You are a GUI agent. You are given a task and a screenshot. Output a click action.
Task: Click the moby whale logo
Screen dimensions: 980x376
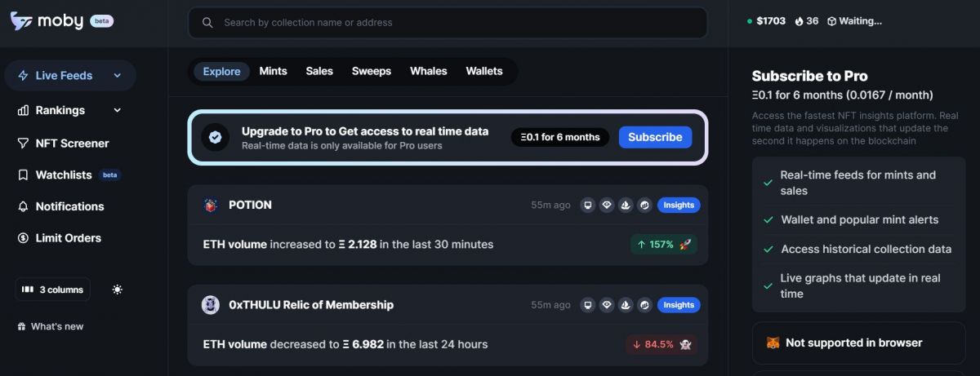21,22
